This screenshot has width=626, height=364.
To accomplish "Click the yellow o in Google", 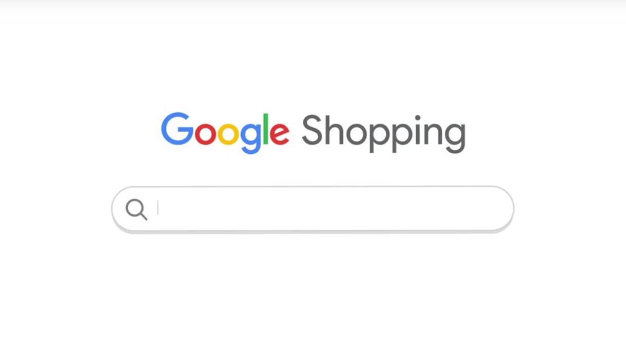I will point(228,134).
